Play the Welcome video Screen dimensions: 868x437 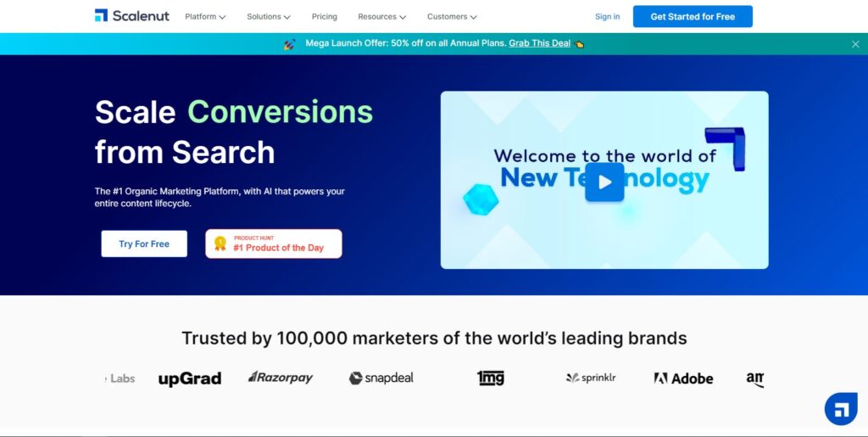coord(604,182)
